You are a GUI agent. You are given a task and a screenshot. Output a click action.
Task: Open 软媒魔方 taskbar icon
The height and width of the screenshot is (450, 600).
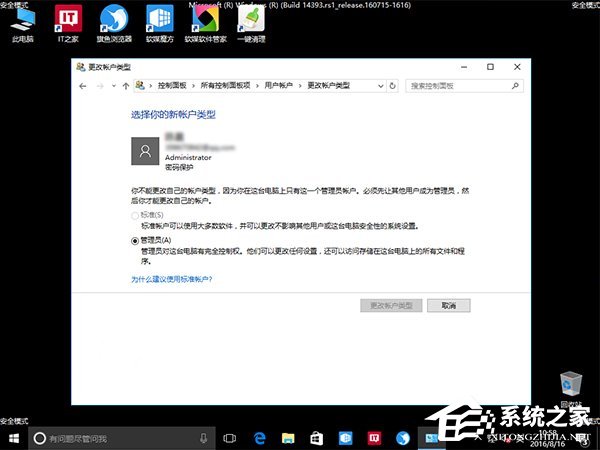(x=345, y=438)
